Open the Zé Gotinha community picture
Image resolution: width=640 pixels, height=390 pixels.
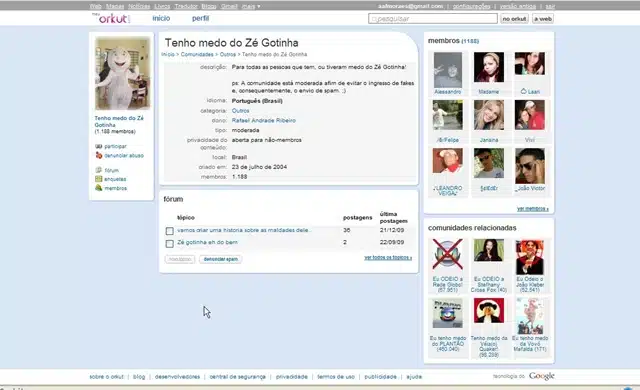[122, 73]
